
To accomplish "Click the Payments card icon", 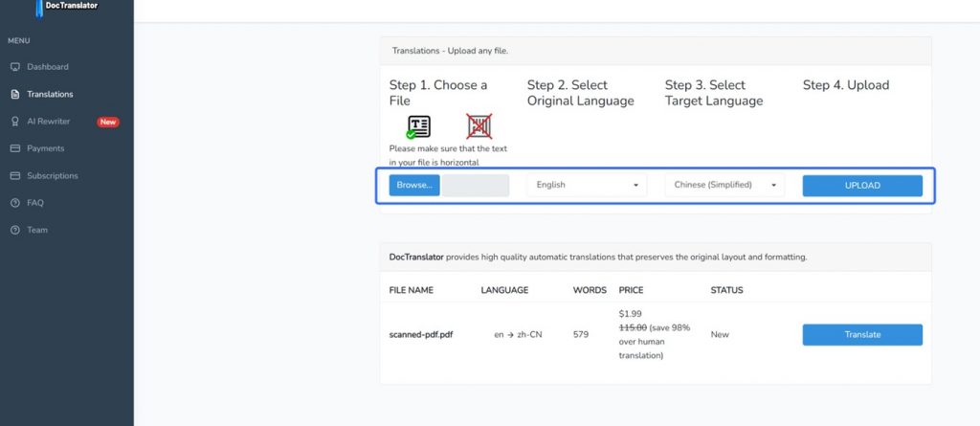I will (x=14, y=148).
